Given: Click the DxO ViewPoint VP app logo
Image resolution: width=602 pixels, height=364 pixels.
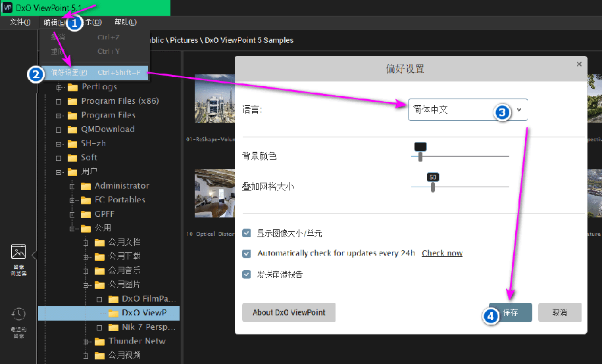Looking at the screenshot, I should click(7, 8).
